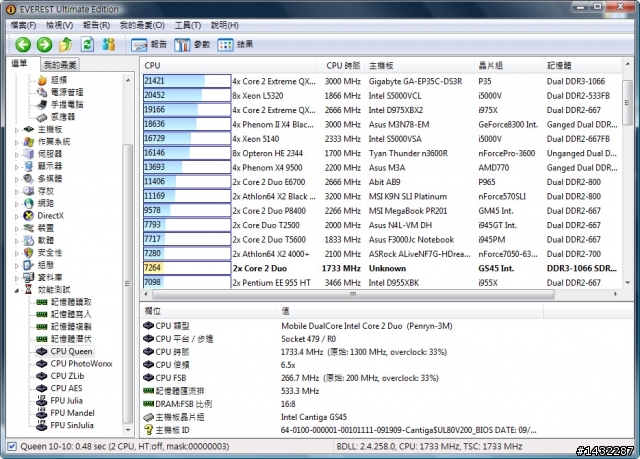Open the 工具(T) Tools menu
The width and height of the screenshot is (640, 459).
coord(188,25)
